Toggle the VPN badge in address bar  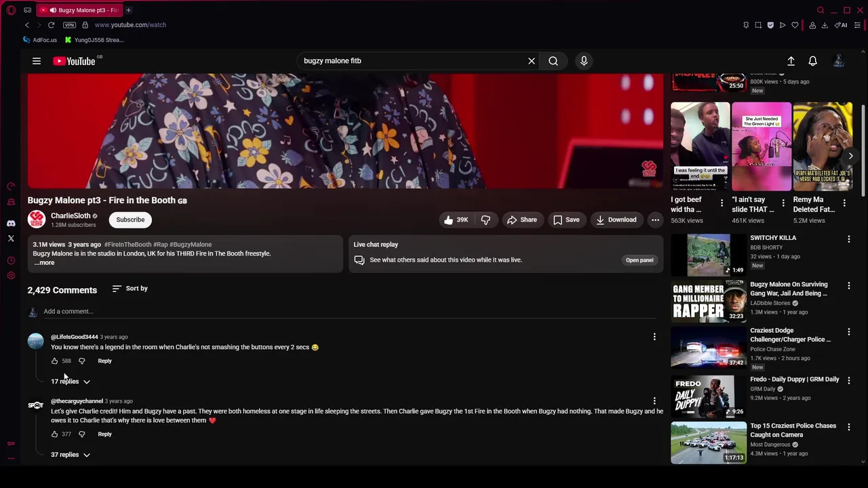point(69,25)
